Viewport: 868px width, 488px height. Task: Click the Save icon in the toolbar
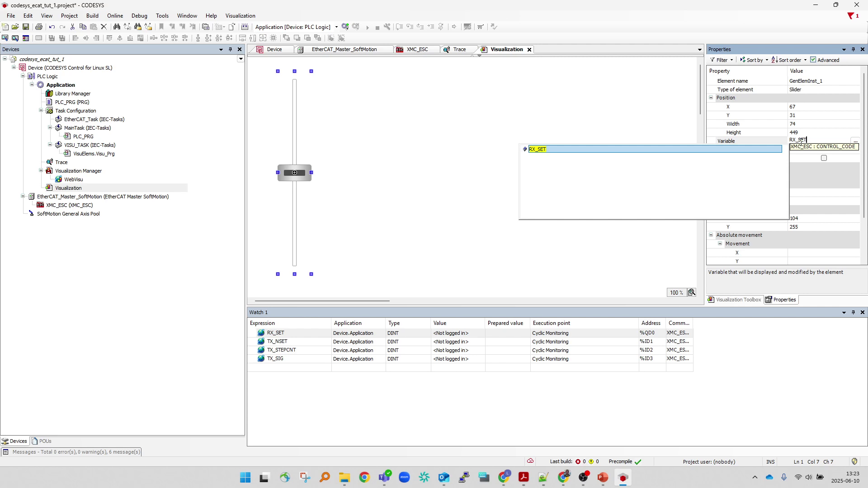(x=26, y=27)
